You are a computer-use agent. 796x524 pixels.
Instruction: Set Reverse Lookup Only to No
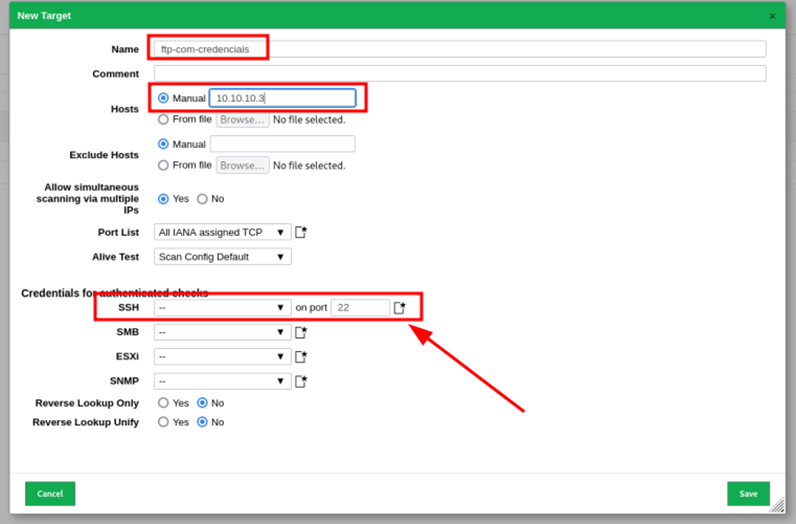click(202, 403)
